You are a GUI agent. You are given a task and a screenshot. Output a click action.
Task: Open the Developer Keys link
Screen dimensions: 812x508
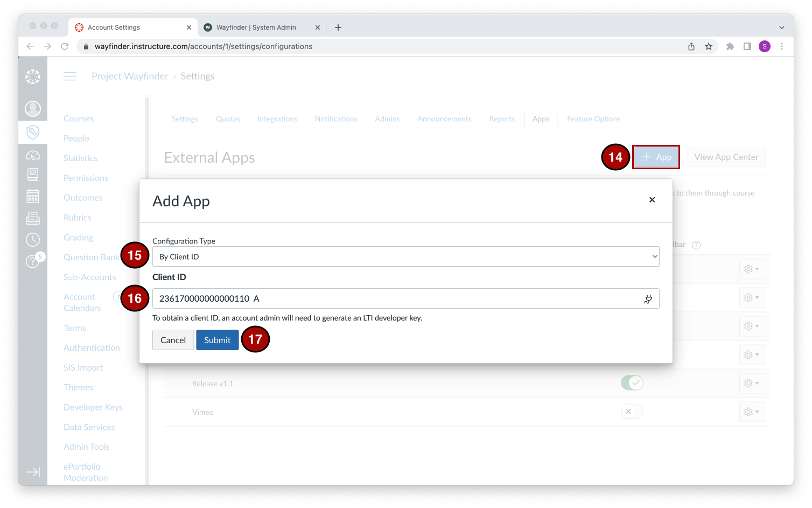point(93,407)
